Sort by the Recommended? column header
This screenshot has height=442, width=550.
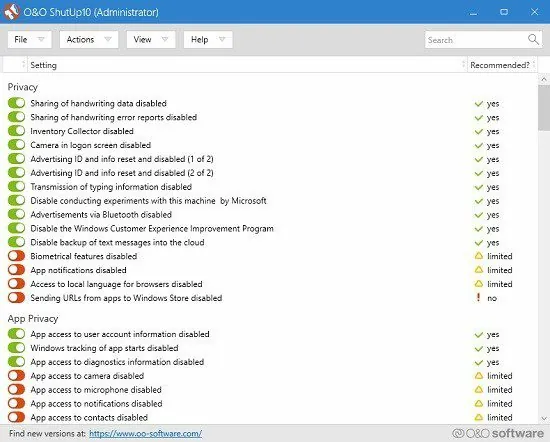(500, 65)
